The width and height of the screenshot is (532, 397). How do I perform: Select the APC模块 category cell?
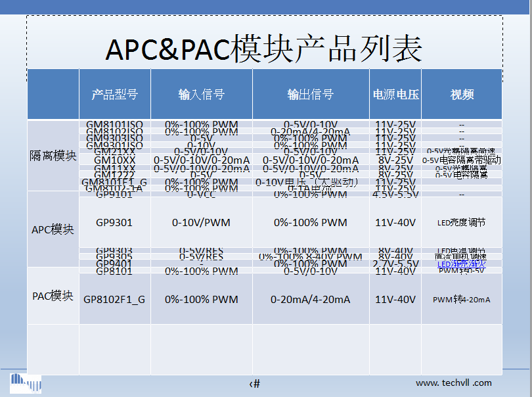(x=53, y=229)
